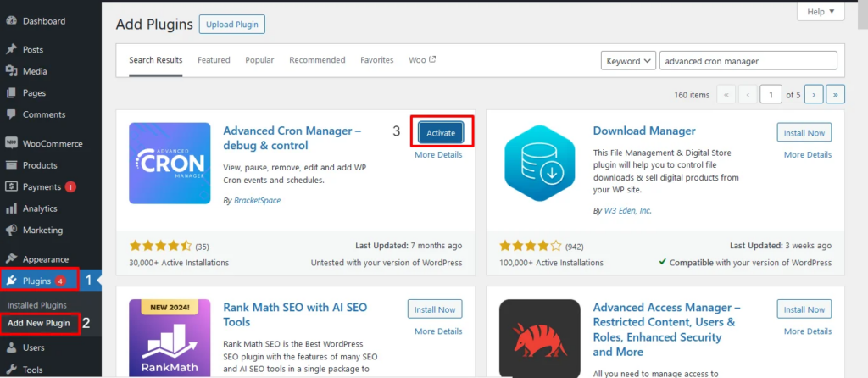Click the Advanced Cron Manager star rating
868x378 pixels.
click(x=160, y=246)
